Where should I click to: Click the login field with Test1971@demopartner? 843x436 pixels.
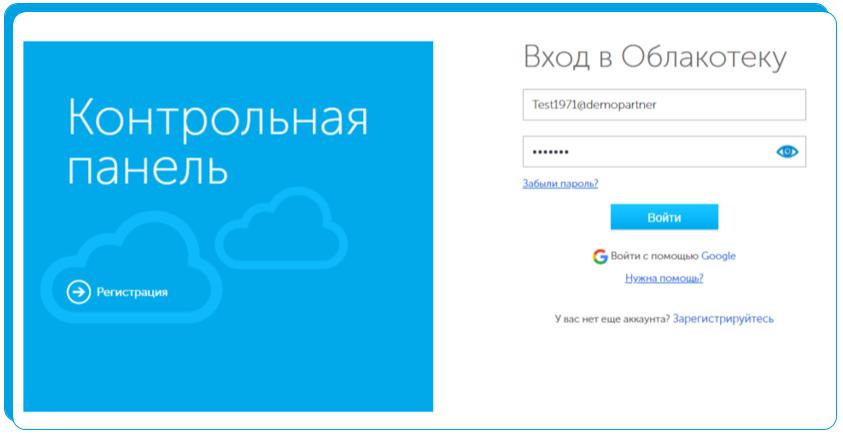[664, 104]
